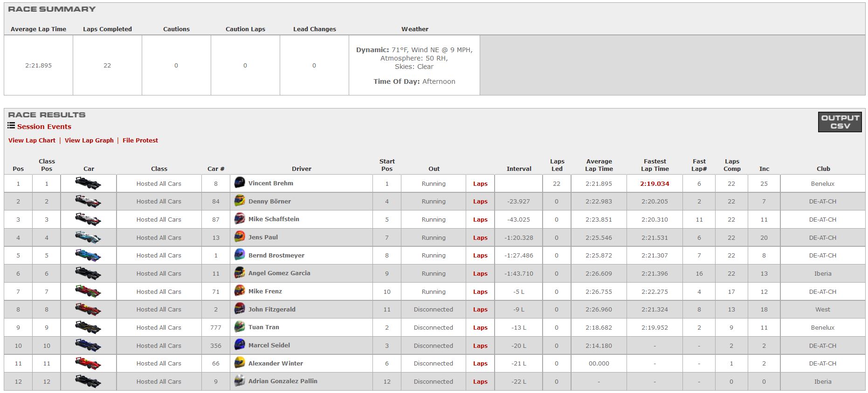Screen dimensions: 868x393
Task: Click Tuan Tran's helmet icon
Action: point(240,327)
